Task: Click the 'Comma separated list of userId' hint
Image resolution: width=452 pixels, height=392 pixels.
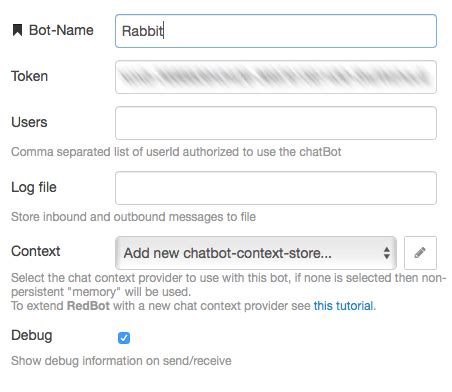Action: tap(176, 152)
